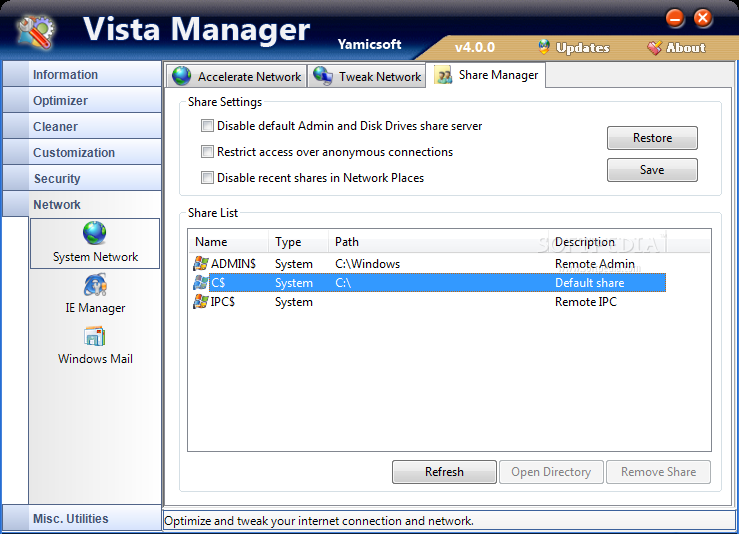The width and height of the screenshot is (739, 534).
Task: Click the Tweak Network globe-monitor icon
Action: (x=323, y=76)
